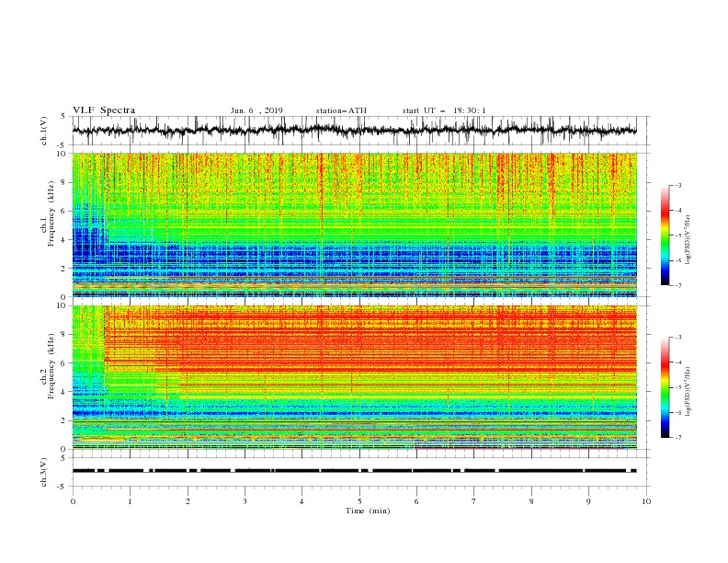Click the ch.1 Frequency (kHz) axis label
728x563 pixels.
coord(48,213)
